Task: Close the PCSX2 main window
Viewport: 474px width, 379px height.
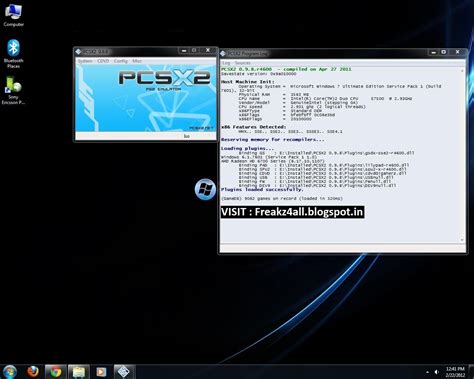Action: tap(208, 51)
